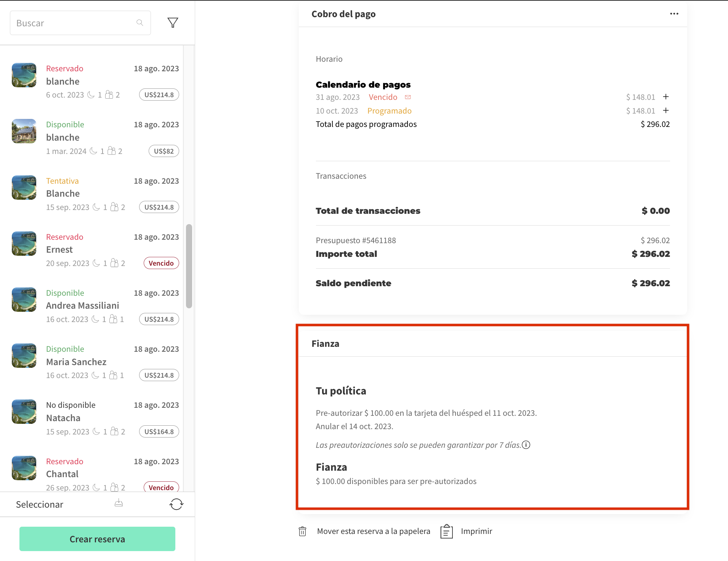Image resolution: width=728 pixels, height=561 pixels.
Task: Click the Imprimir link
Action: pyautogui.click(x=476, y=531)
